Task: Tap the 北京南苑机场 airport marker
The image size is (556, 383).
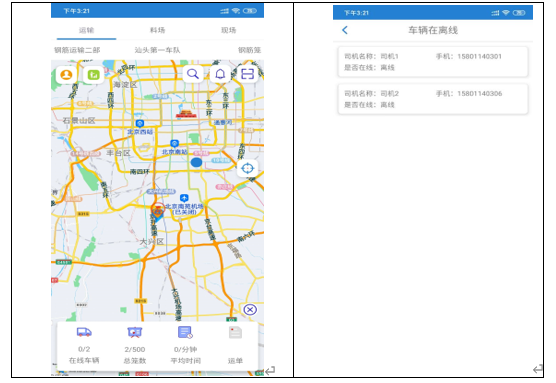Action: tap(184, 198)
